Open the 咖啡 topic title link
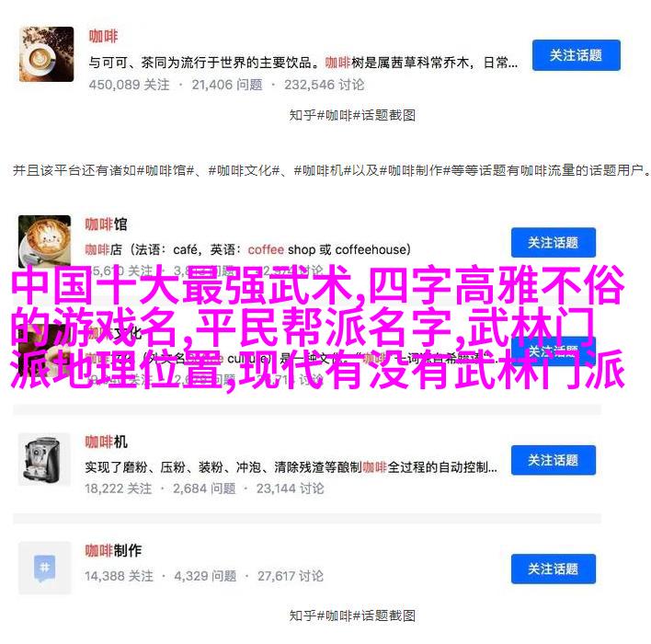The image size is (651, 644). point(103,36)
